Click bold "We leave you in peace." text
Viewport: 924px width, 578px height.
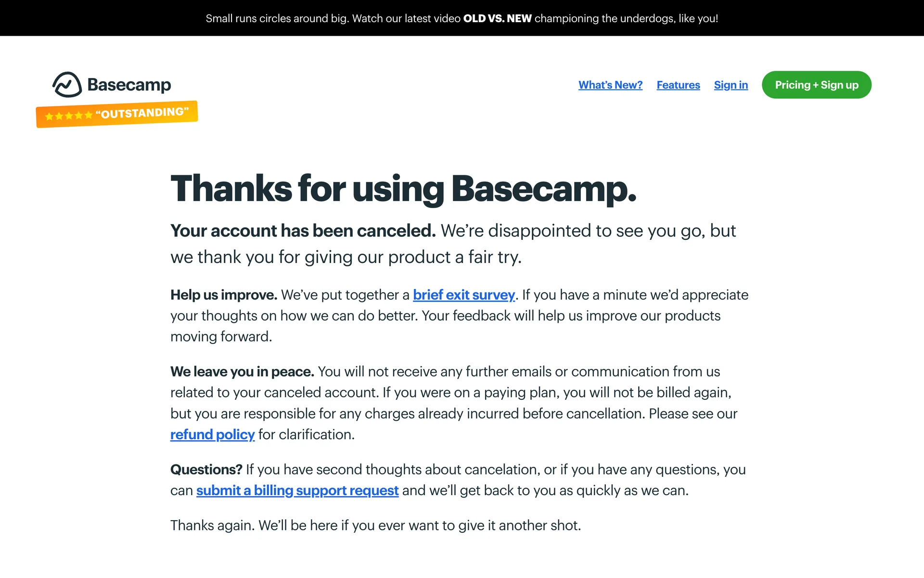[x=242, y=372]
